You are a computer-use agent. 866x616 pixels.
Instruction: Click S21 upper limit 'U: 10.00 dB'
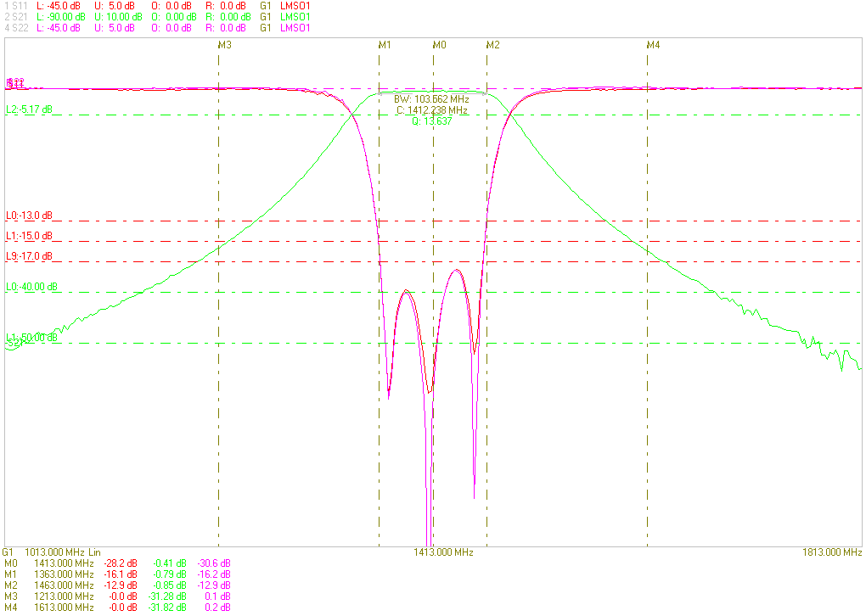pos(118,17)
